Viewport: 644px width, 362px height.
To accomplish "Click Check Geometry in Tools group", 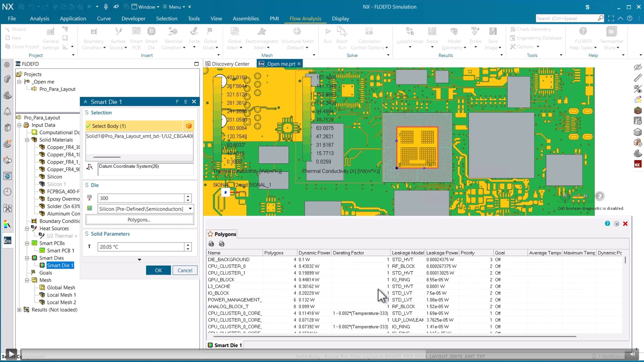I will point(531,29).
